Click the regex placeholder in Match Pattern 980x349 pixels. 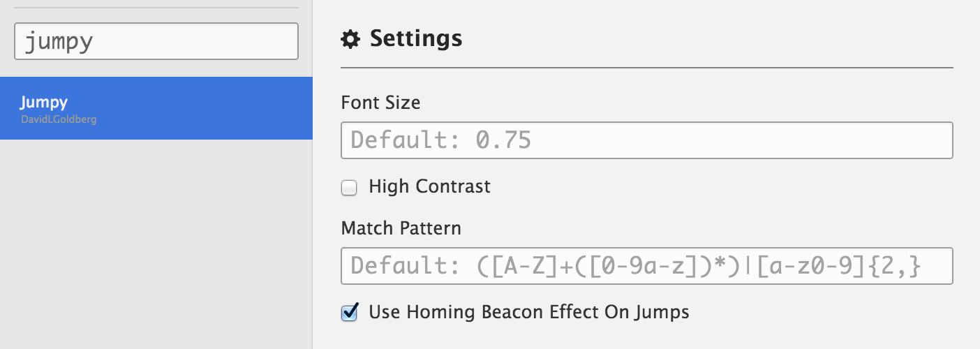(x=635, y=266)
